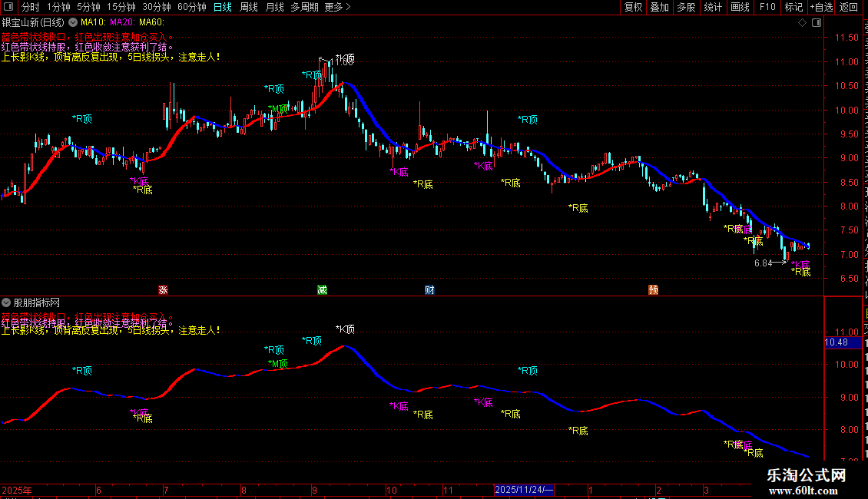Switch to 分时 intraday view
The width and height of the screenshot is (868, 499).
pos(31,7)
